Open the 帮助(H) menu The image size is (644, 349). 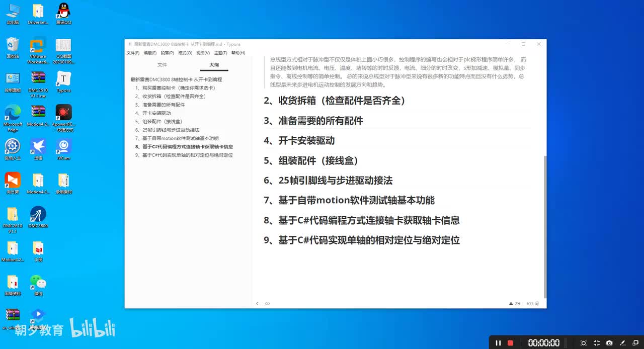coord(238,53)
